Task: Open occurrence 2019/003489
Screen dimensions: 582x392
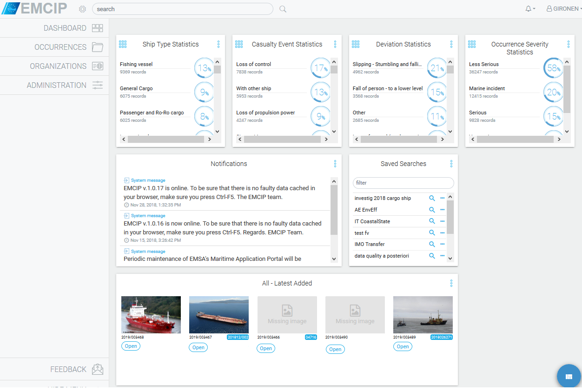Action: (403, 346)
